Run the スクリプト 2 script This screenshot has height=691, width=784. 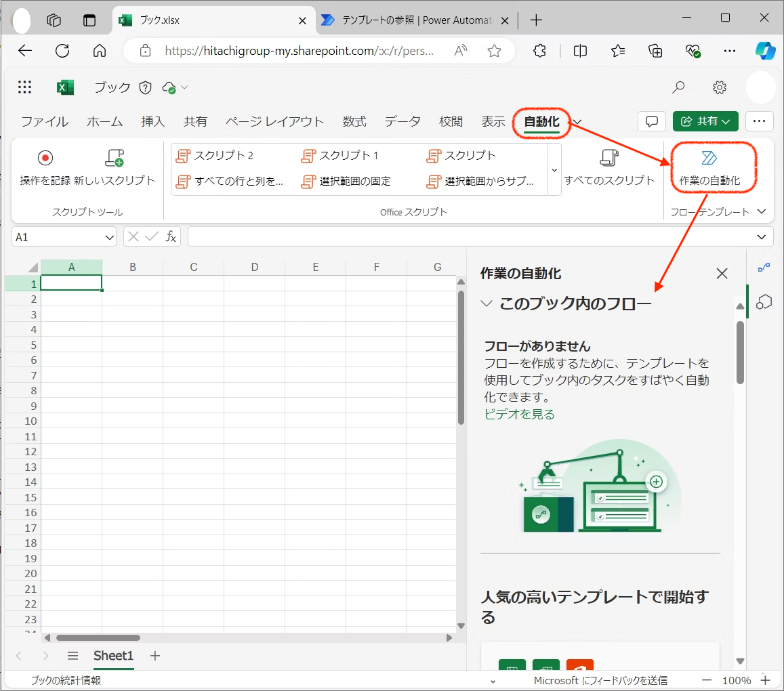coord(215,156)
